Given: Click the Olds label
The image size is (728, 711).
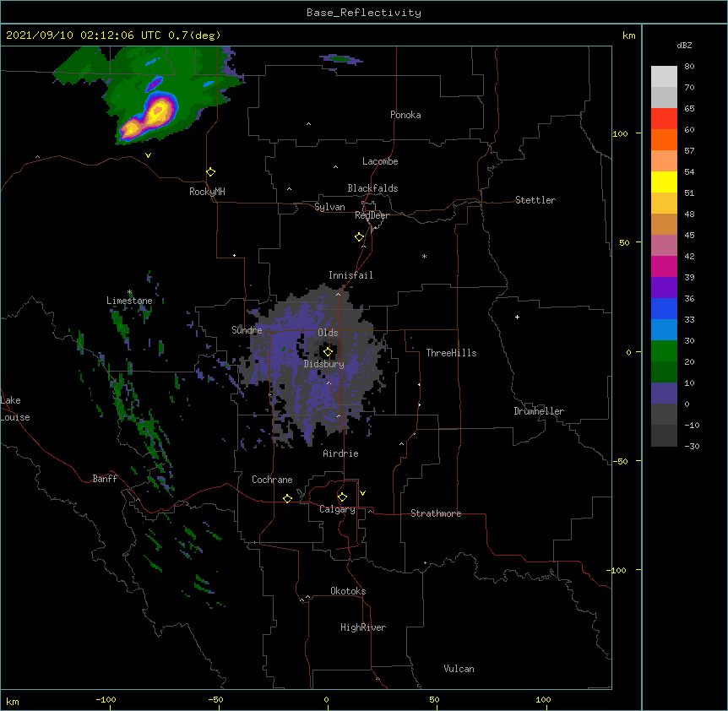Looking at the screenshot, I should (x=328, y=333).
